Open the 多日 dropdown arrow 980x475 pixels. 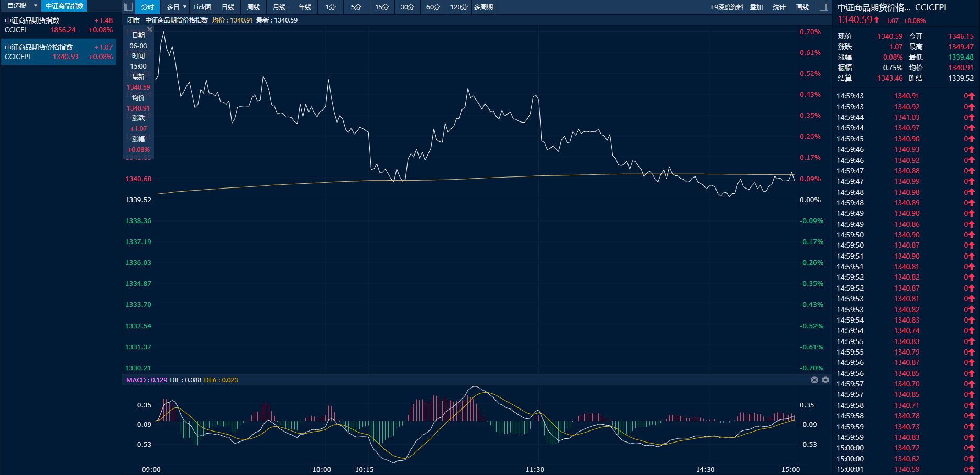tap(185, 7)
